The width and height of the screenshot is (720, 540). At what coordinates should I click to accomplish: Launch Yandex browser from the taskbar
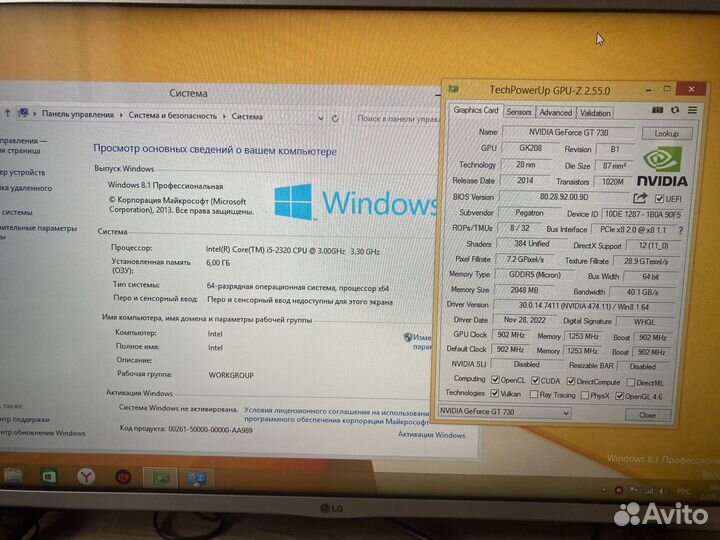tap(86, 477)
